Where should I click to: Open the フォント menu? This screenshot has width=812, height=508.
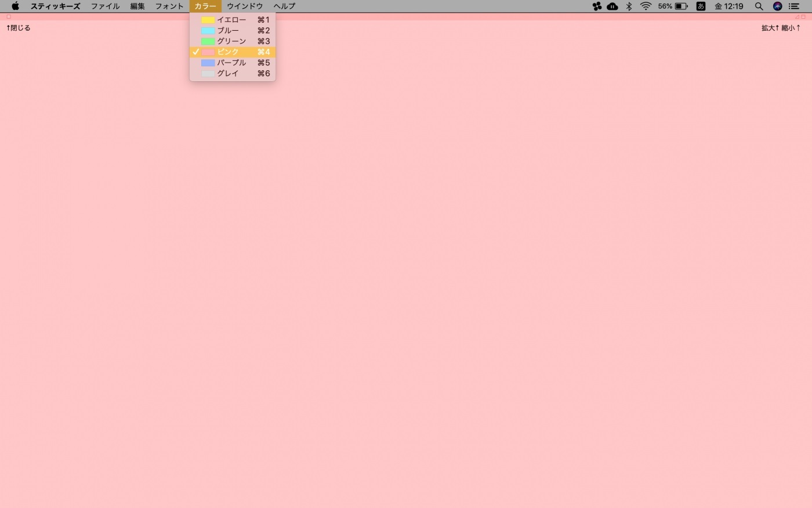(169, 6)
